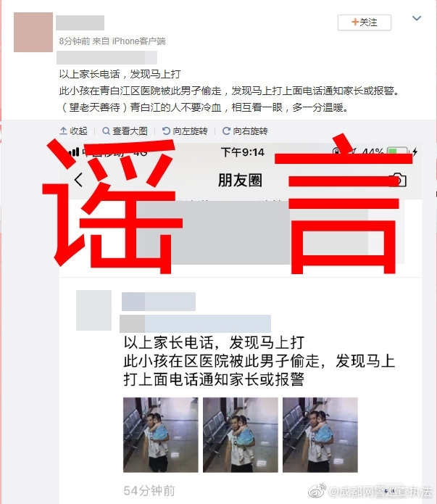Click the 8分钟前 post timestamp
This screenshot has height=504, width=437.
[x=75, y=41]
